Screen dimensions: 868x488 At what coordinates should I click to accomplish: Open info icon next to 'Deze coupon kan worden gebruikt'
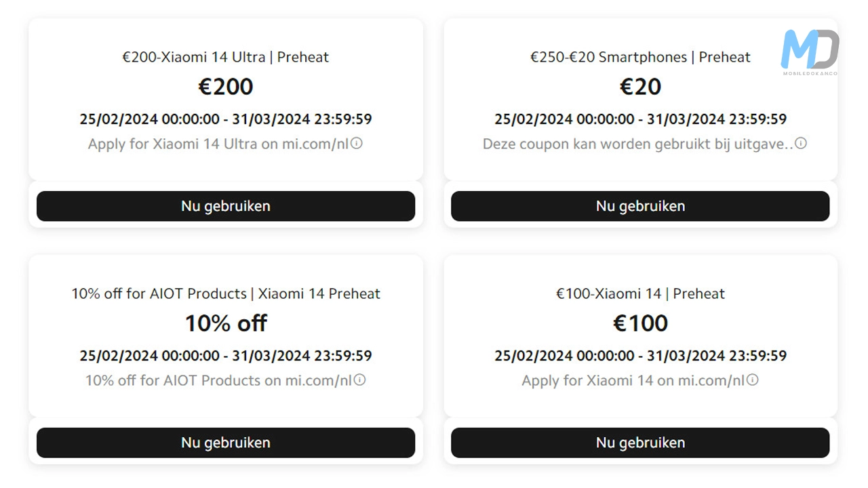pyautogui.click(x=801, y=143)
